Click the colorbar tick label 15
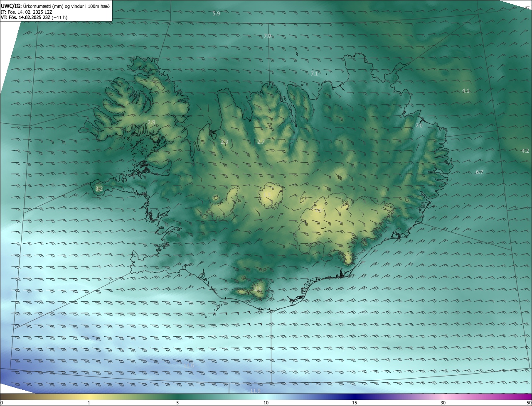This screenshot has width=532, height=406. point(355,403)
